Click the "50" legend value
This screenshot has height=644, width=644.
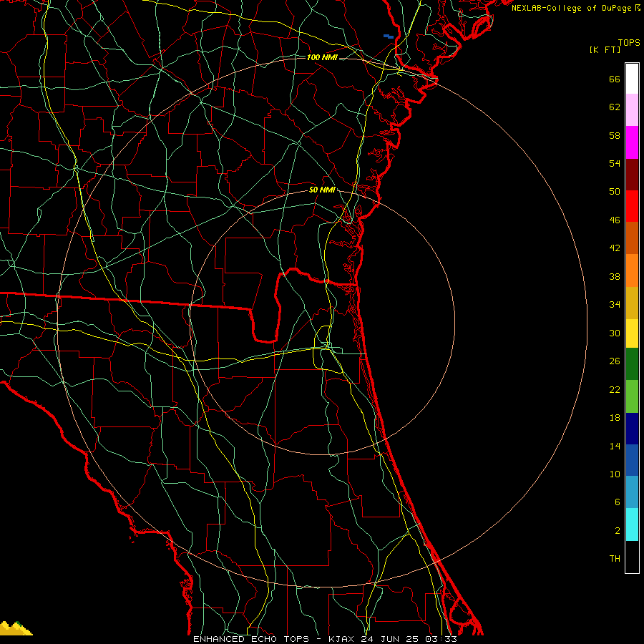[x=615, y=192]
